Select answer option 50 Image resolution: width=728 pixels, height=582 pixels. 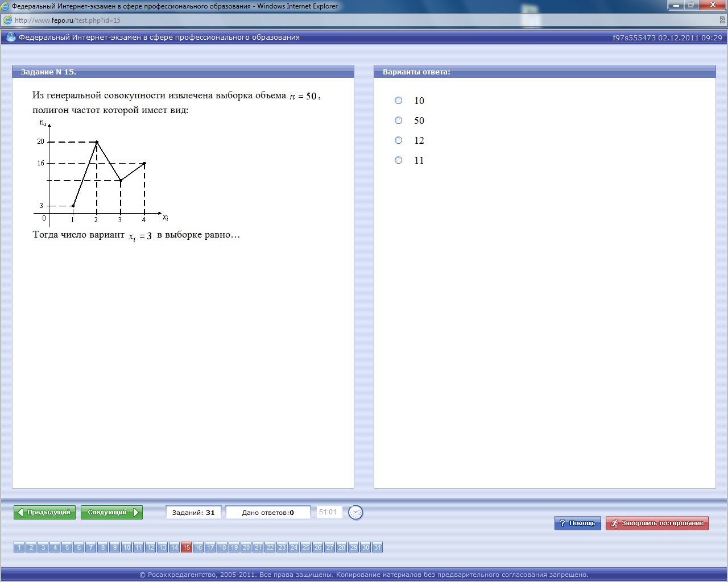[399, 120]
